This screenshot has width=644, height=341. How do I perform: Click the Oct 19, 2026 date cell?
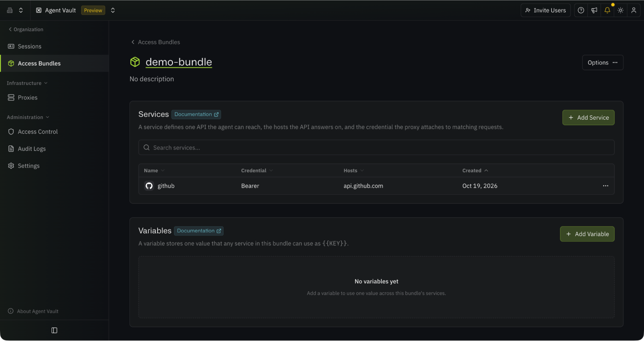(x=480, y=186)
